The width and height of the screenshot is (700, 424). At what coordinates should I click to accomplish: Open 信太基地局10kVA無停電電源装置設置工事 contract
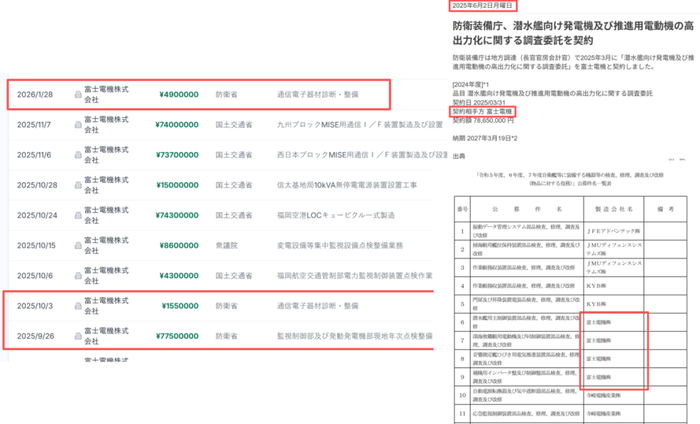[x=347, y=185]
